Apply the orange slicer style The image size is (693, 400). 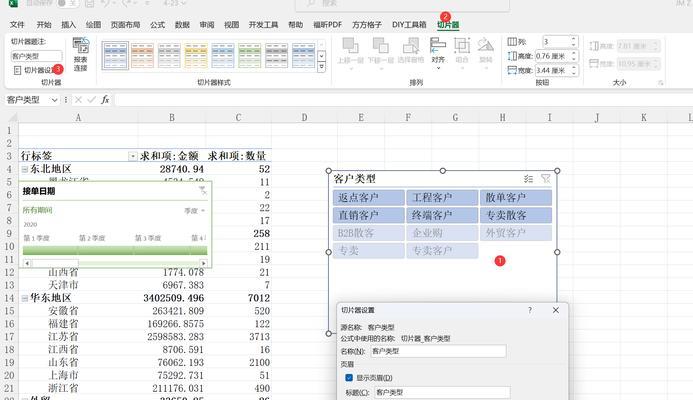pyautogui.click(x=142, y=55)
